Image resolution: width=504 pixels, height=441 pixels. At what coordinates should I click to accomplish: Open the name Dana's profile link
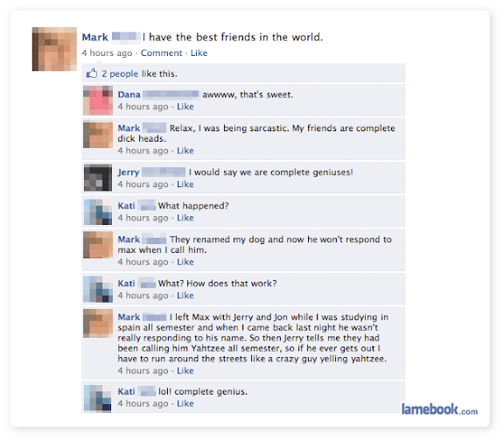coord(129,94)
